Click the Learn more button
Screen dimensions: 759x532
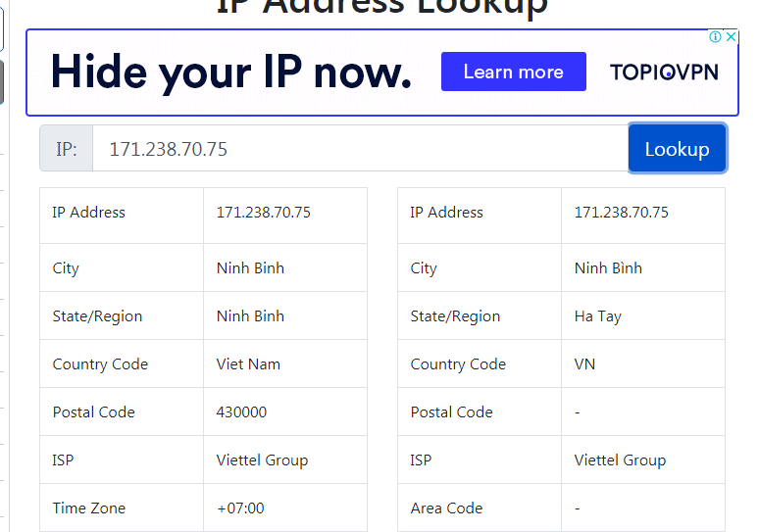pos(514,72)
